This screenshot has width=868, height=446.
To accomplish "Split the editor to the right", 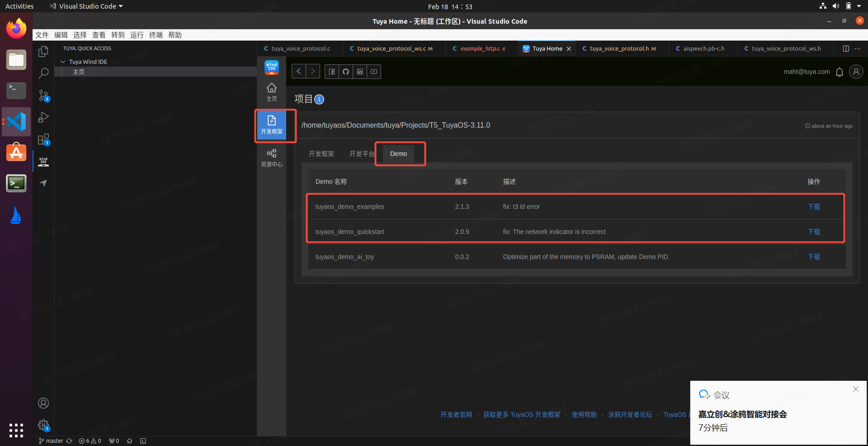I will tap(846, 48).
